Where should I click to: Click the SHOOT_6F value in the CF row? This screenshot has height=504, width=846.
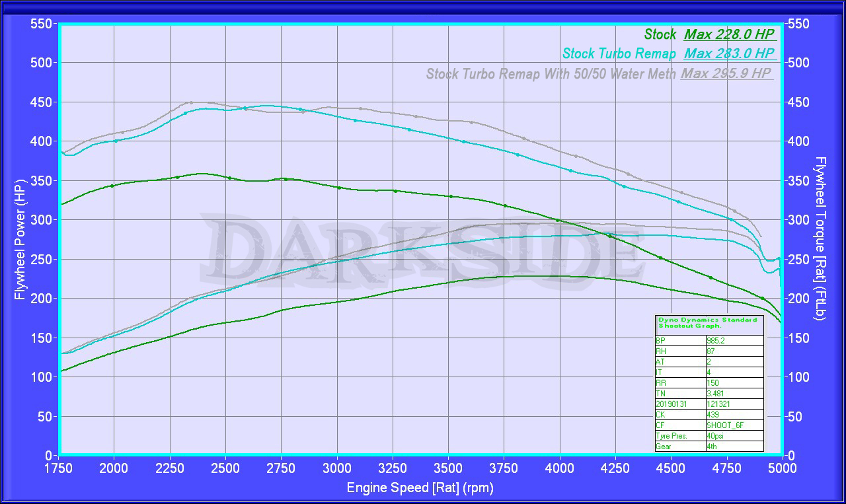pyautogui.click(x=734, y=425)
